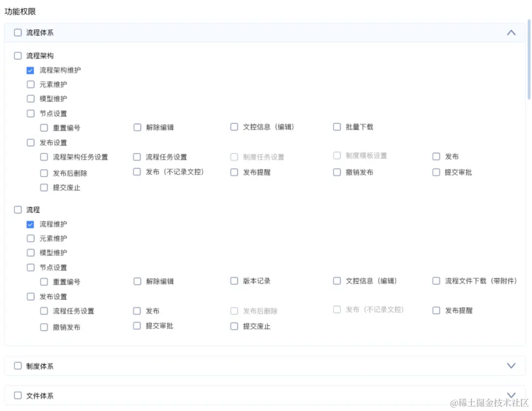Image resolution: width=532 pixels, height=411 pixels.
Task: Enable 模型维护 under the 流程 group
Action: 31,253
